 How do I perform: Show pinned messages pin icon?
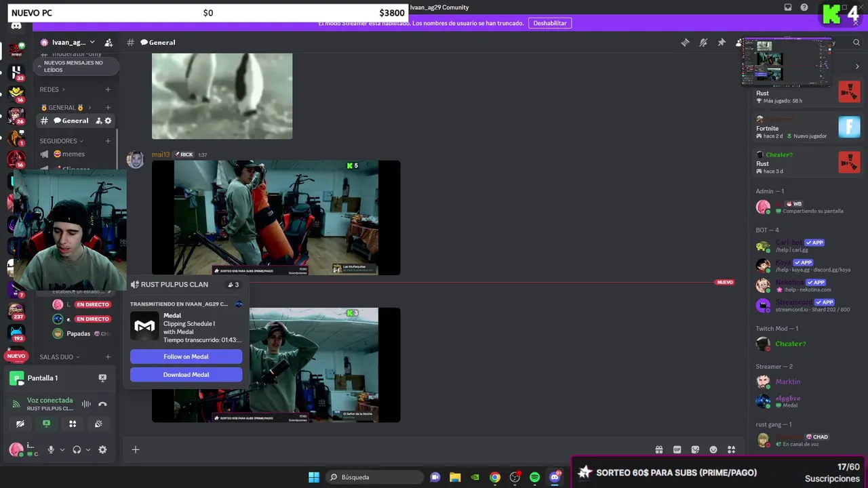coord(722,42)
